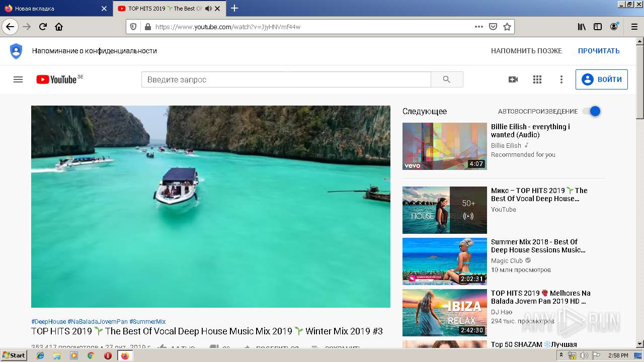
Task: Launch Chrome from taskbar
Action: 91,355
